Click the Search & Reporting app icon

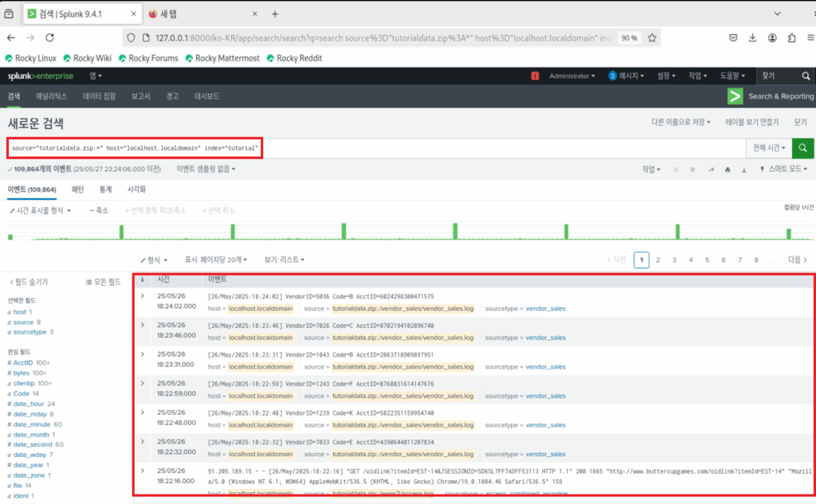point(735,96)
